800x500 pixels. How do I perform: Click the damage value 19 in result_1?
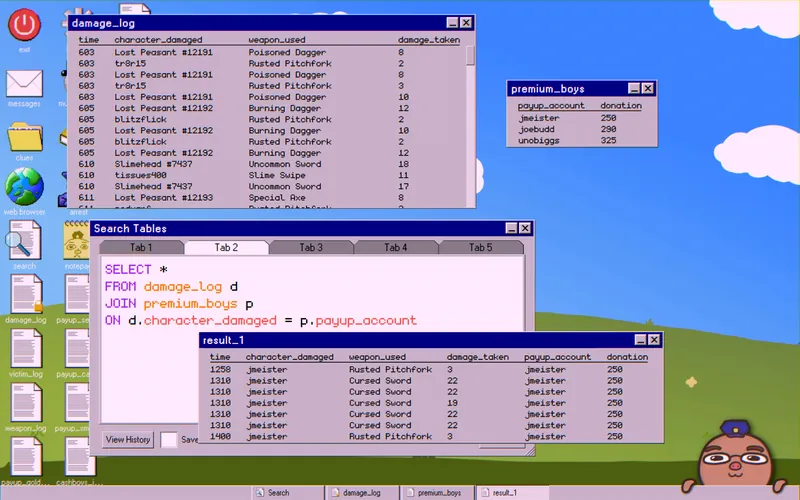[x=453, y=403]
